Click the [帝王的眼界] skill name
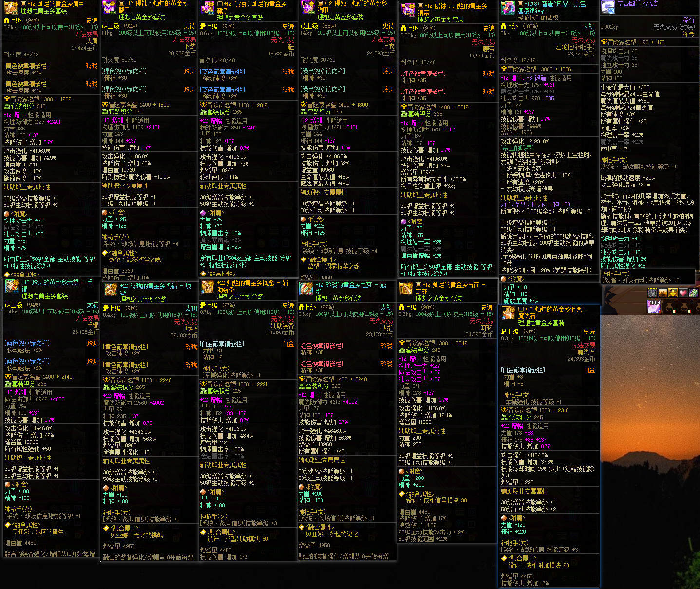Image resolution: width=700 pixels, height=589 pixels. 517,148
